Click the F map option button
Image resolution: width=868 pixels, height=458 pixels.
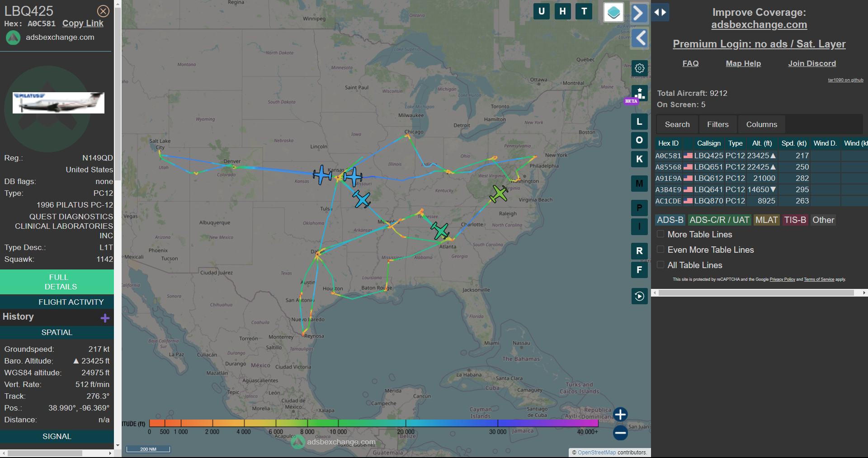point(639,270)
